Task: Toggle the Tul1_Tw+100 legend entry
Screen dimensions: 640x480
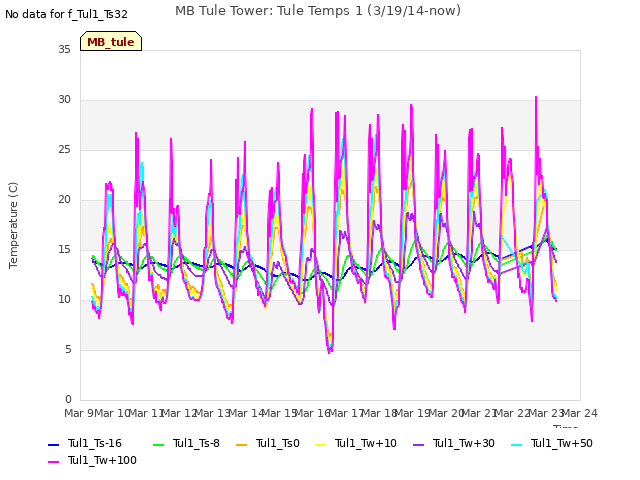Action: click(x=92, y=460)
